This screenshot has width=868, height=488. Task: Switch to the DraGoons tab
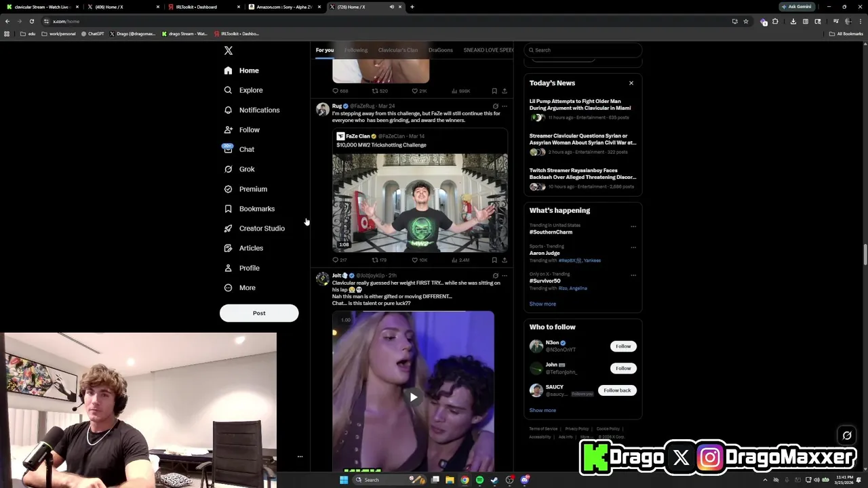[441, 50]
